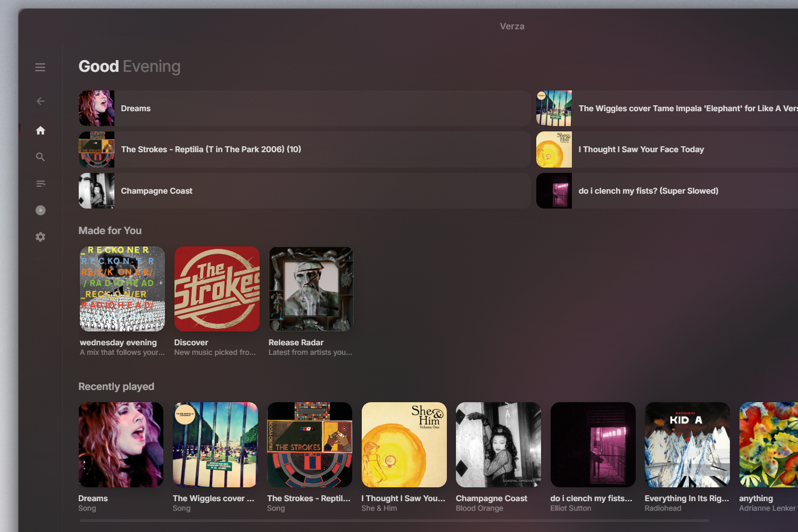This screenshot has height=532, width=798.
Task: Click the 'wednesday evening' title text
Action: click(x=118, y=343)
